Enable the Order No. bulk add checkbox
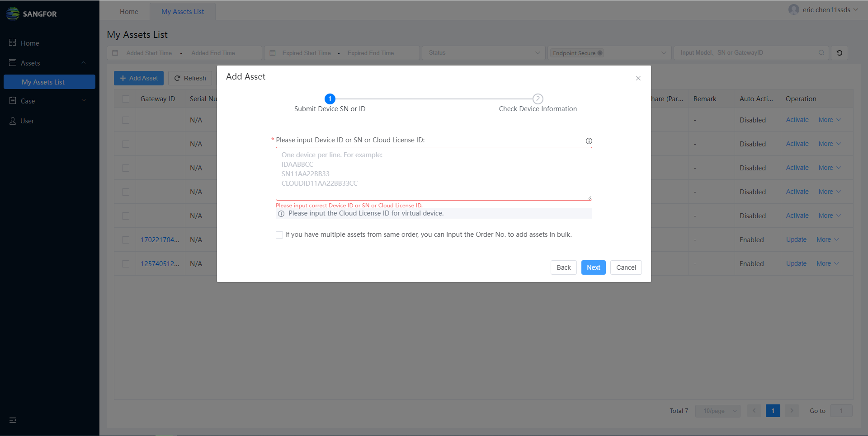868x436 pixels. 279,235
